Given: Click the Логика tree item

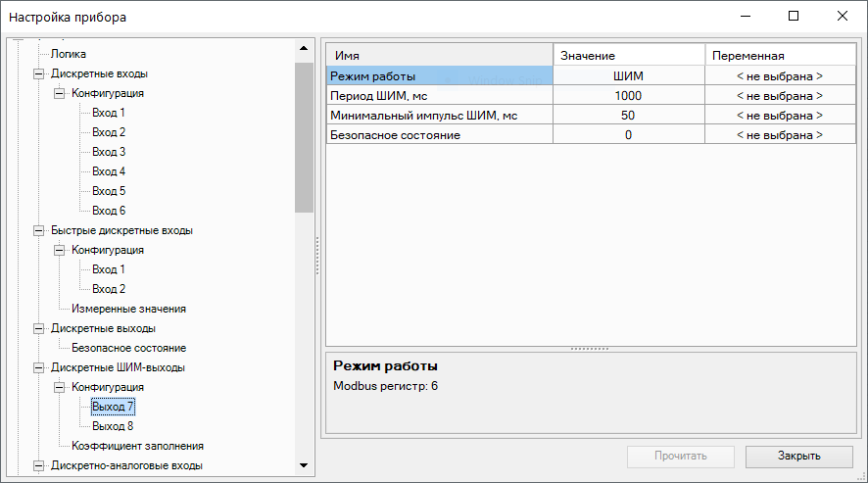Looking at the screenshot, I should pos(68,54).
